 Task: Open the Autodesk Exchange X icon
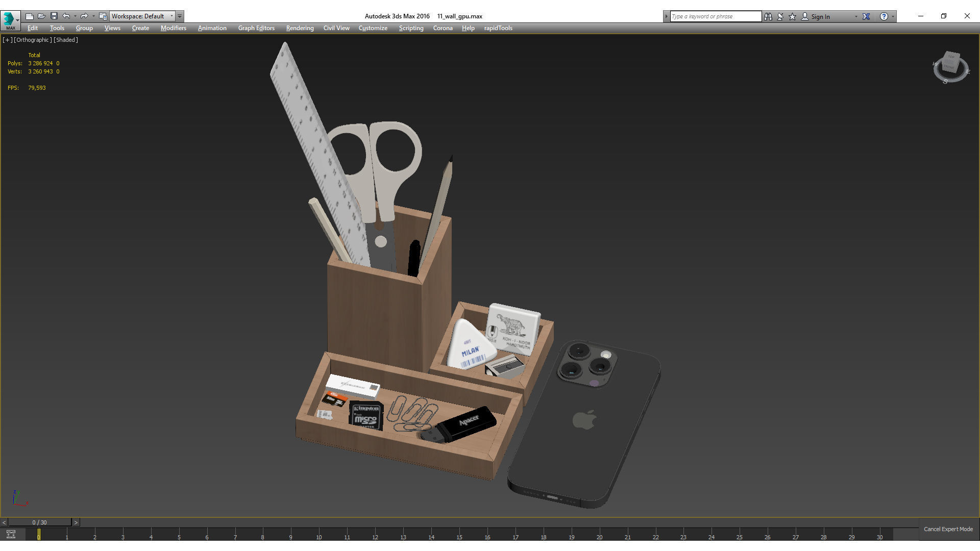(866, 16)
